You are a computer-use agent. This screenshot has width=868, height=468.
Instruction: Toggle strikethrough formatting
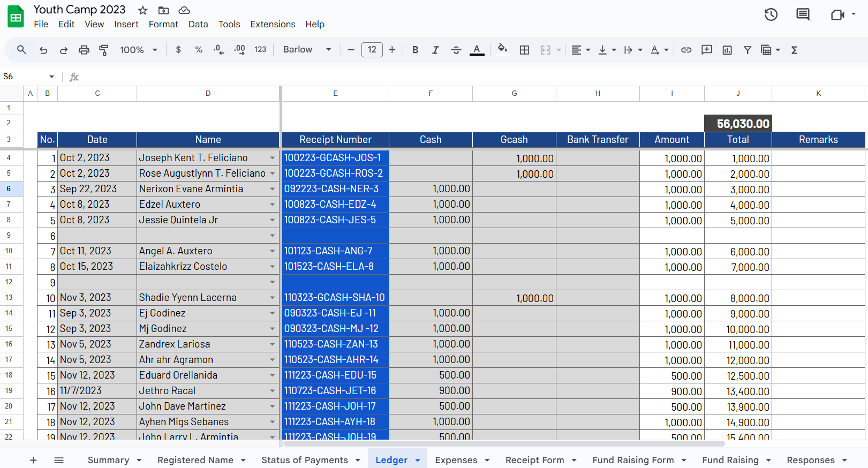pos(456,50)
